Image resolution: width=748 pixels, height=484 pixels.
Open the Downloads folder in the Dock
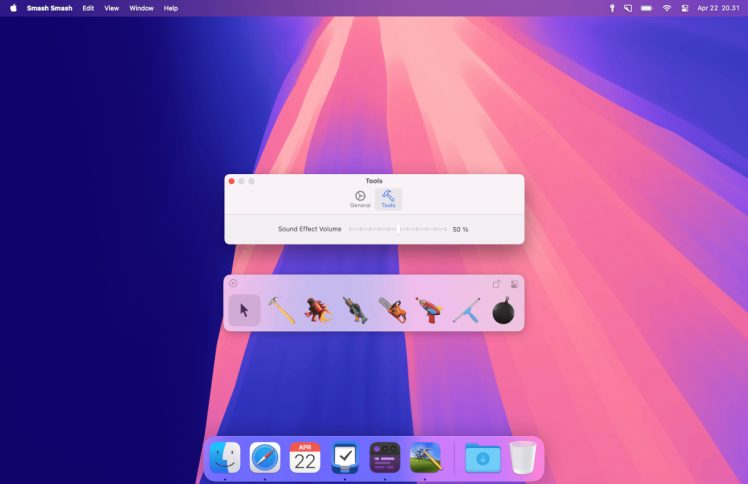click(x=482, y=458)
